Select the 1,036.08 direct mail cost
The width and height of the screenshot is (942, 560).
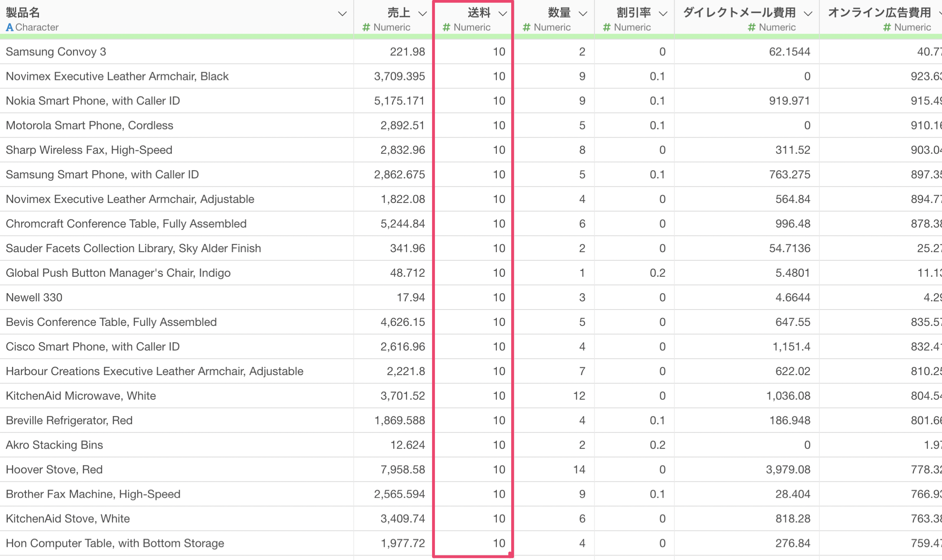point(788,396)
